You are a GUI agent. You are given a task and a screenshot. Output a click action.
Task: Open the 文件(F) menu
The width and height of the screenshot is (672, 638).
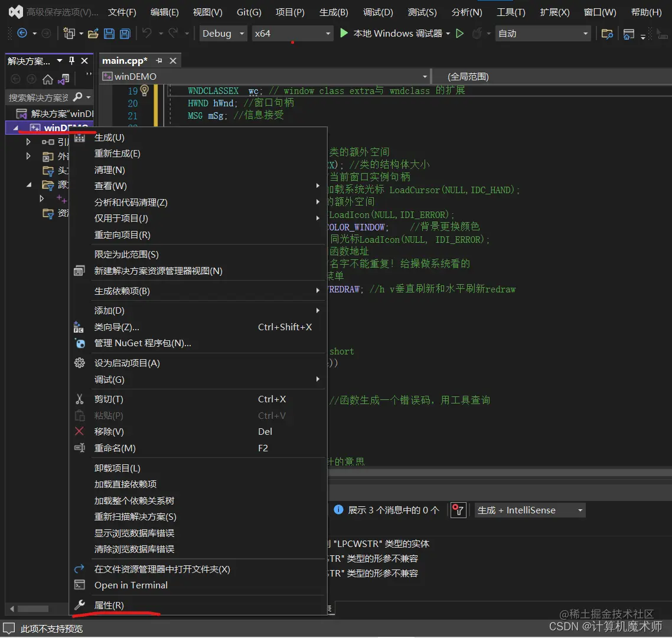(x=122, y=12)
